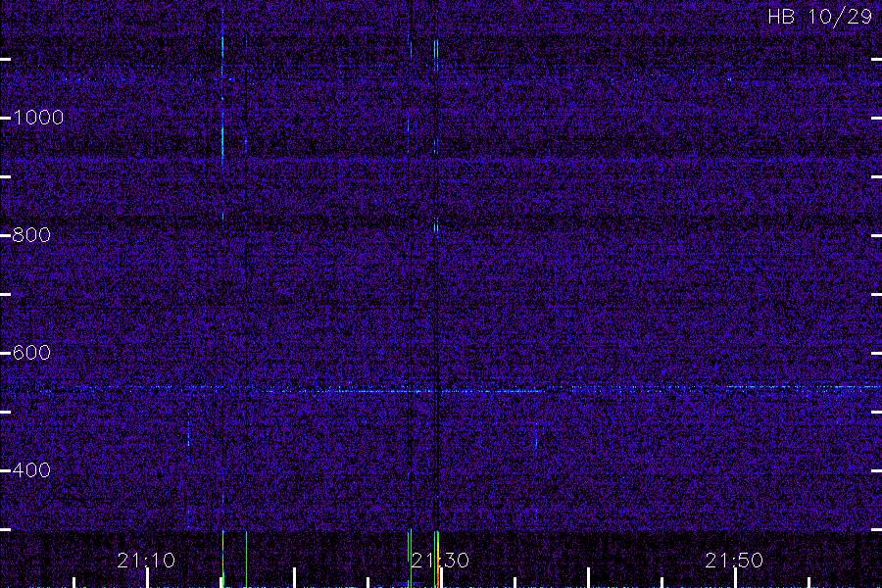
Task: Click the 21:10 time axis label
Action: pyautogui.click(x=146, y=561)
